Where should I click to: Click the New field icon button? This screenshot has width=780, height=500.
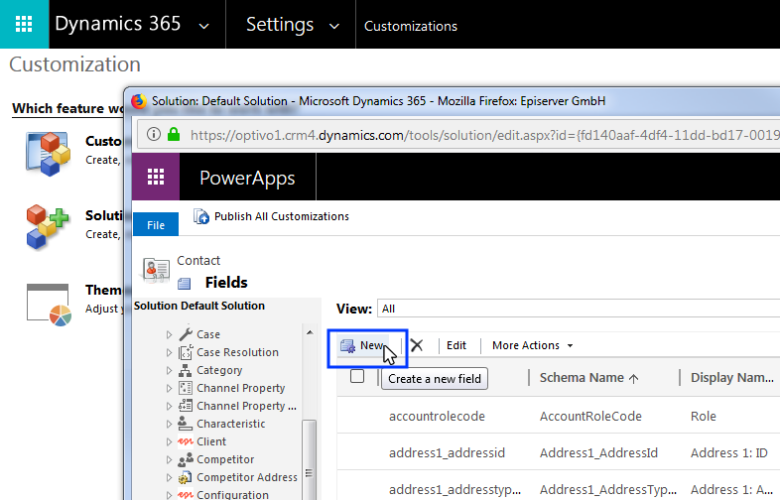pyautogui.click(x=348, y=346)
